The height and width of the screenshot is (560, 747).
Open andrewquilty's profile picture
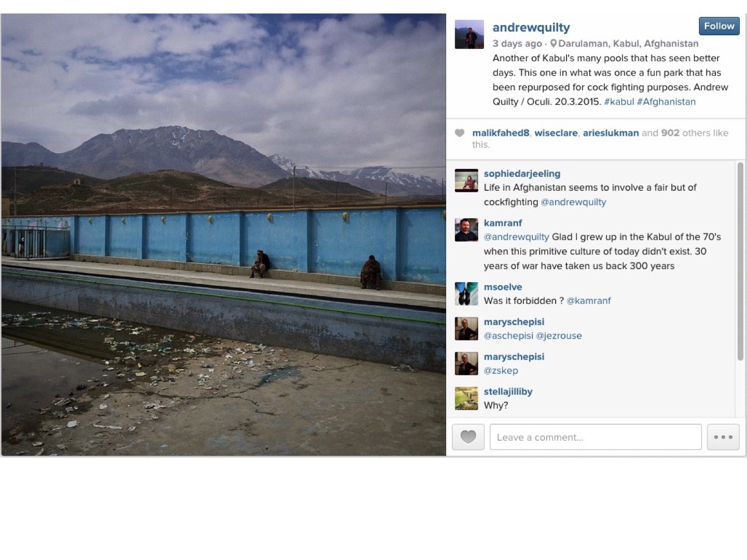pyautogui.click(x=469, y=34)
